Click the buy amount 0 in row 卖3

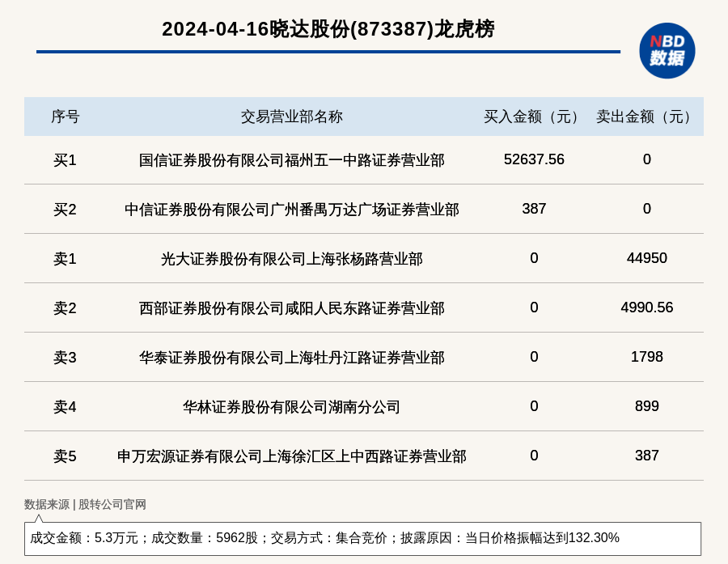pyautogui.click(x=534, y=356)
